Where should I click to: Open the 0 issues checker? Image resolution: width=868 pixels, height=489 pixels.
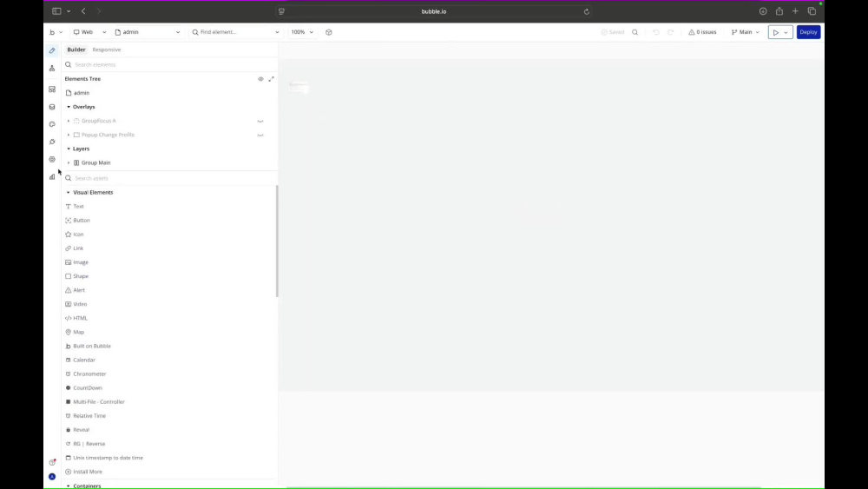click(x=702, y=32)
